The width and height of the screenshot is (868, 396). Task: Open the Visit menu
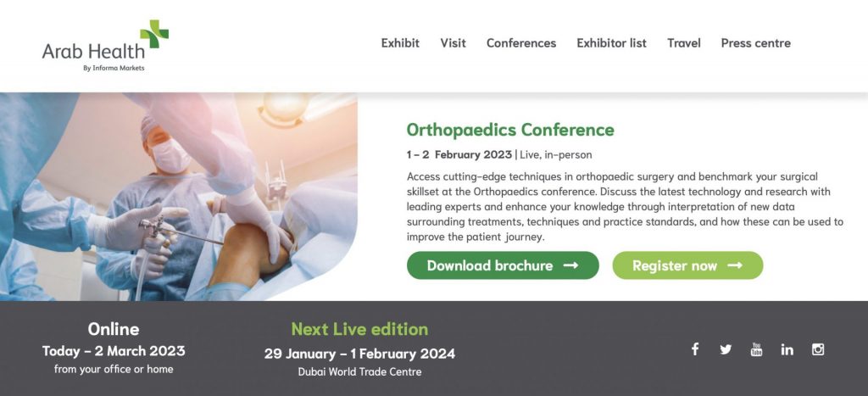(x=453, y=43)
